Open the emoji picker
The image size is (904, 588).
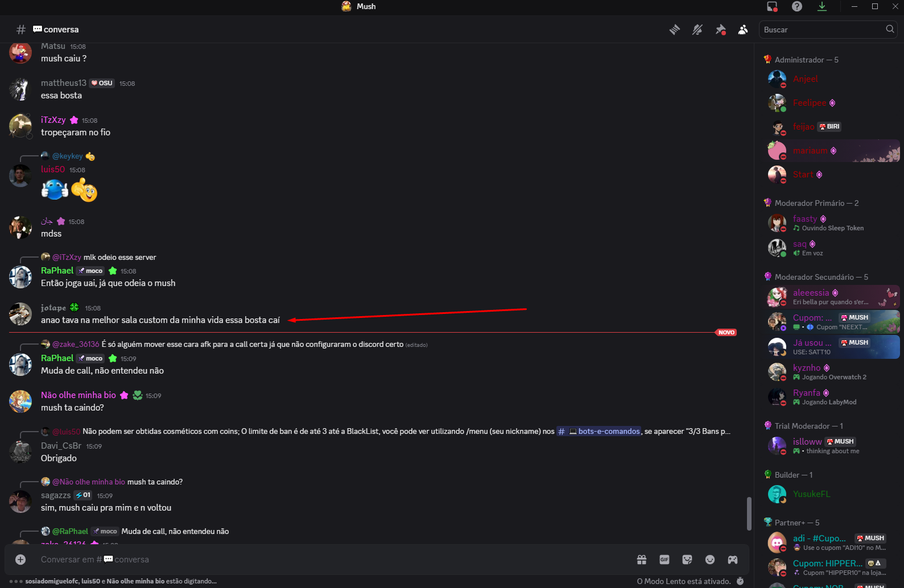[x=710, y=560]
